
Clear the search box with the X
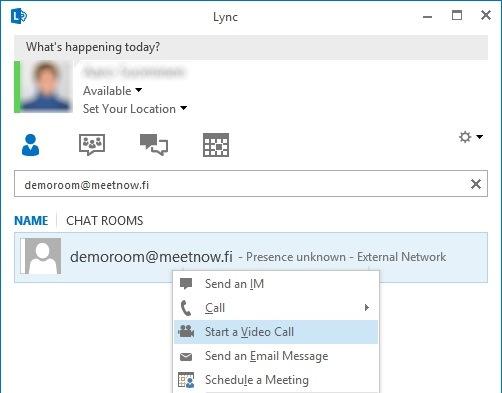pos(476,184)
